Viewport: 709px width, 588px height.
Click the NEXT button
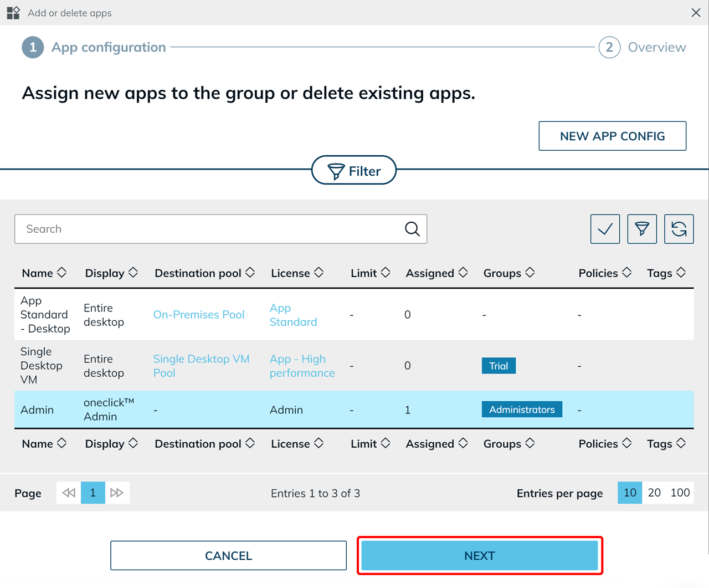(x=480, y=555)
